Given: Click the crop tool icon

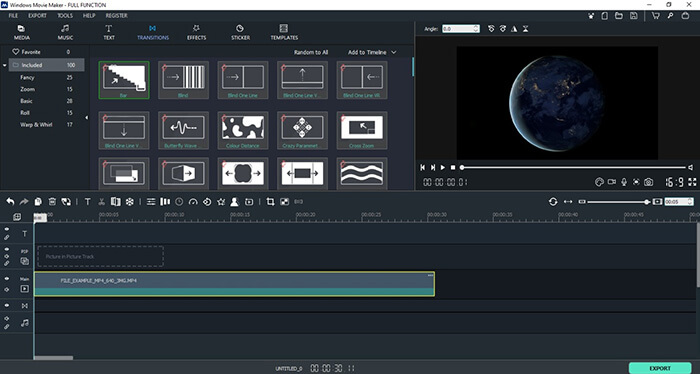Looking at the screenshot, I should point(270,202).
